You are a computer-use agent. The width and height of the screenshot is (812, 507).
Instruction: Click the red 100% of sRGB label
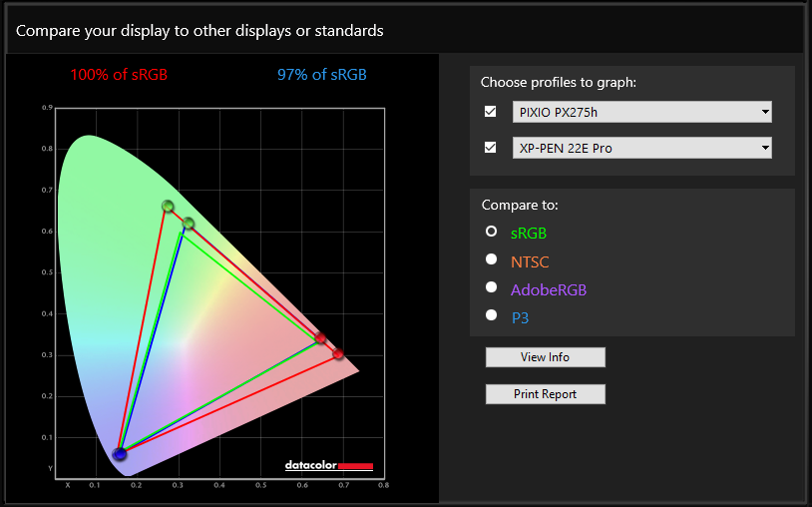pos(119,75)
